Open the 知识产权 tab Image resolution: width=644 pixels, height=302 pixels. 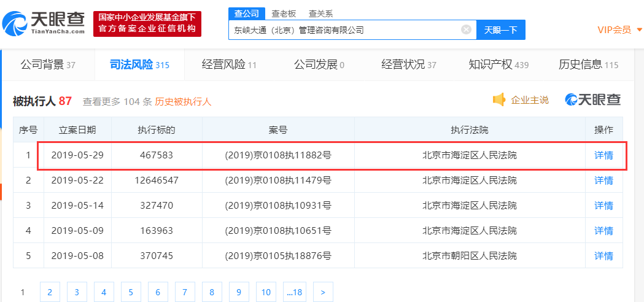pyautogui.click(x=499, y=64)
